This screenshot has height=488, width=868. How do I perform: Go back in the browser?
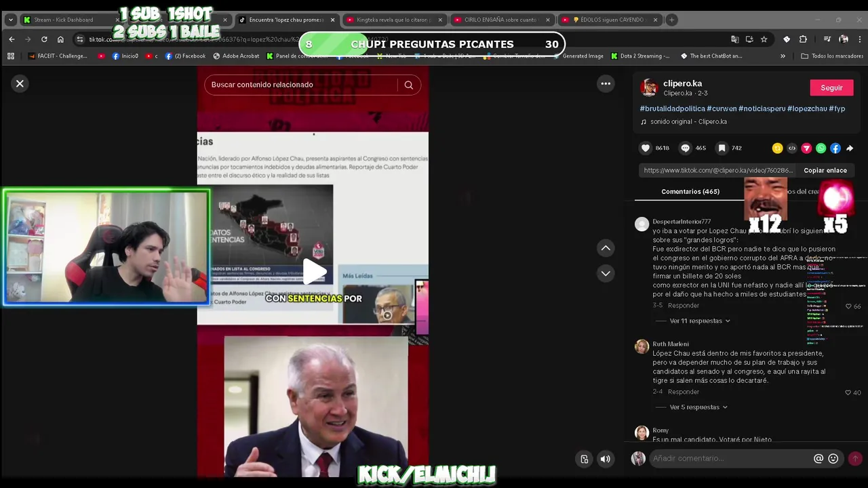click(x=12, y=39)
